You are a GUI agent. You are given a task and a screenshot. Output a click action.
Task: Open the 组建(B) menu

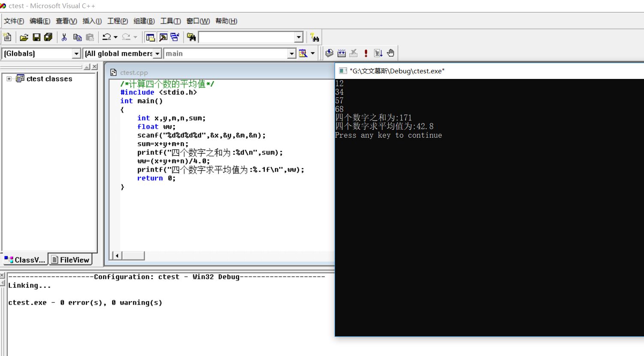144,21
